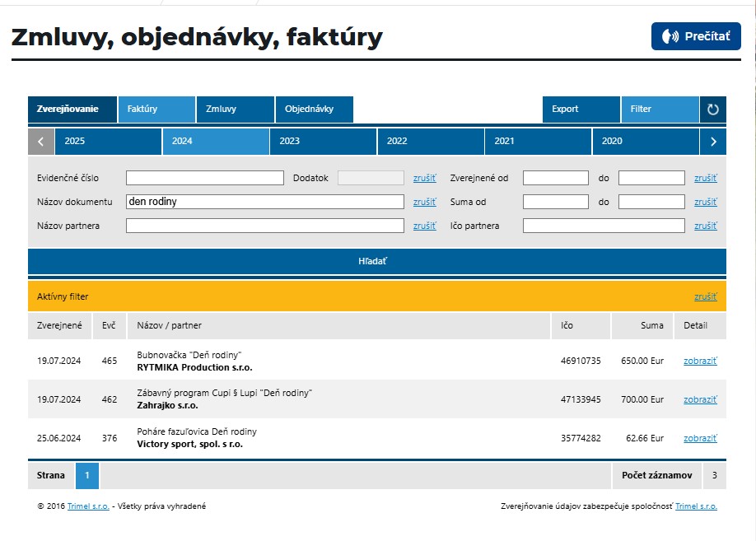Select the 2023 year tab
756x541 pixels.
323,142
